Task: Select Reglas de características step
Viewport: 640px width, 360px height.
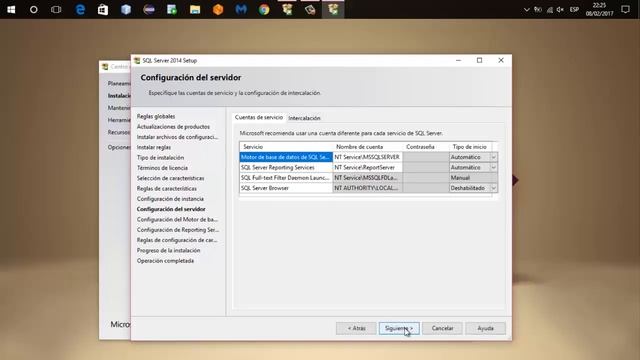Action: 167,189
